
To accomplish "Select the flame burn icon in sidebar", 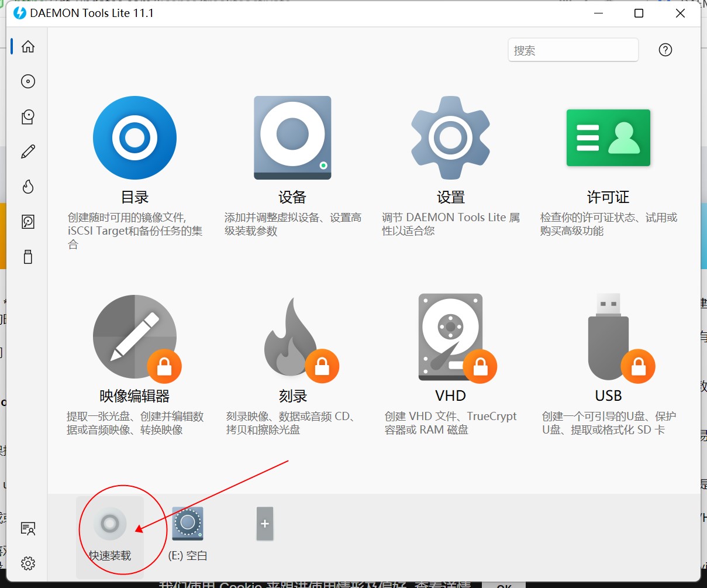I will (x=28, y=187).
